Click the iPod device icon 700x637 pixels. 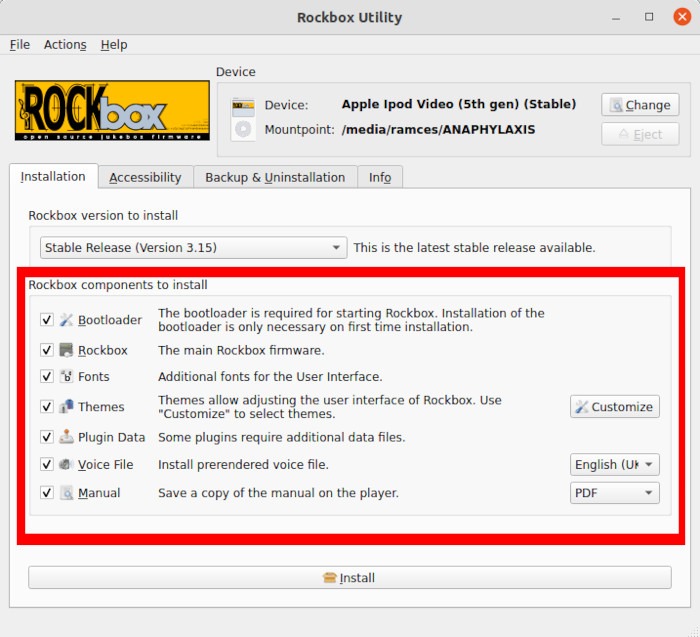243,119
